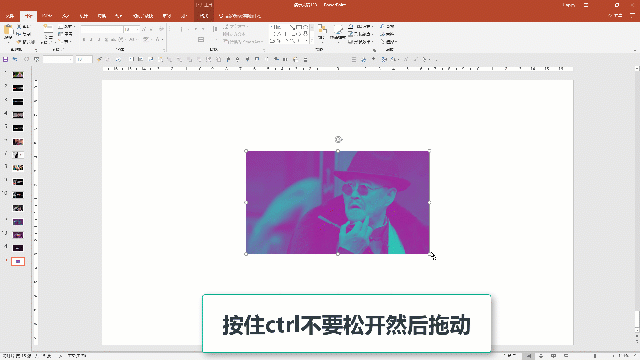Image resolution: width=640 pixels, height=360 pixels.
Task: Start Slide Show from status bar
Action: [x=566, y=356]
